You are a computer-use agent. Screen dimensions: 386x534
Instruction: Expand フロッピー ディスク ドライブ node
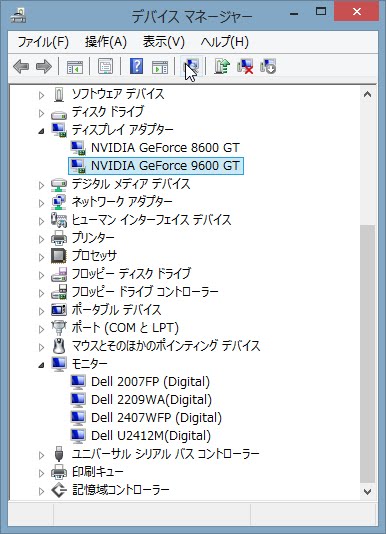(x=41, y=275)
